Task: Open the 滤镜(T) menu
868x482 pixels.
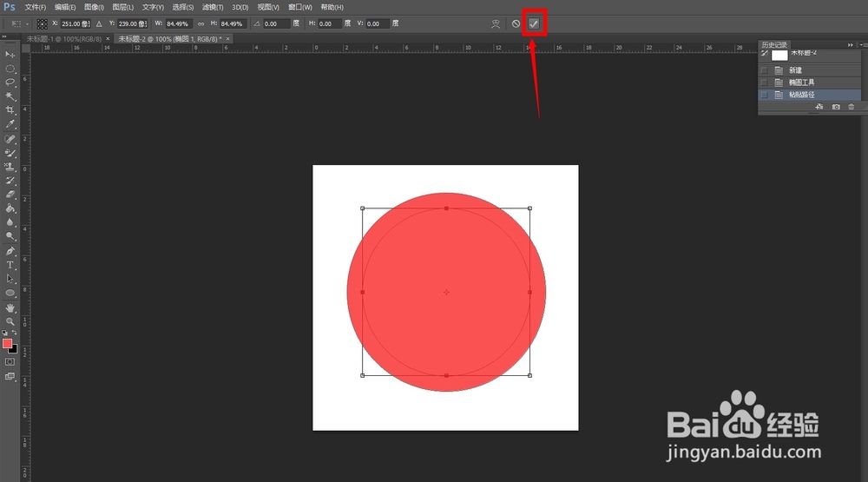Action: pos(213,7)
